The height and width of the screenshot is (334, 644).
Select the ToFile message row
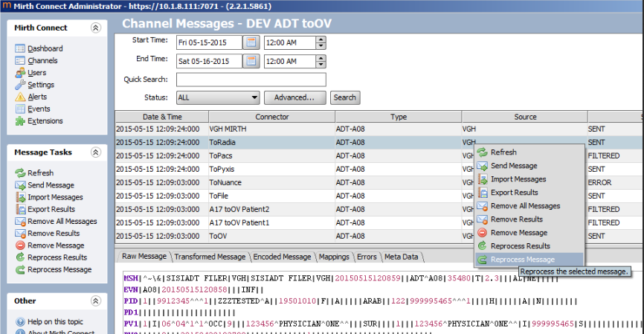coord(294,196)
